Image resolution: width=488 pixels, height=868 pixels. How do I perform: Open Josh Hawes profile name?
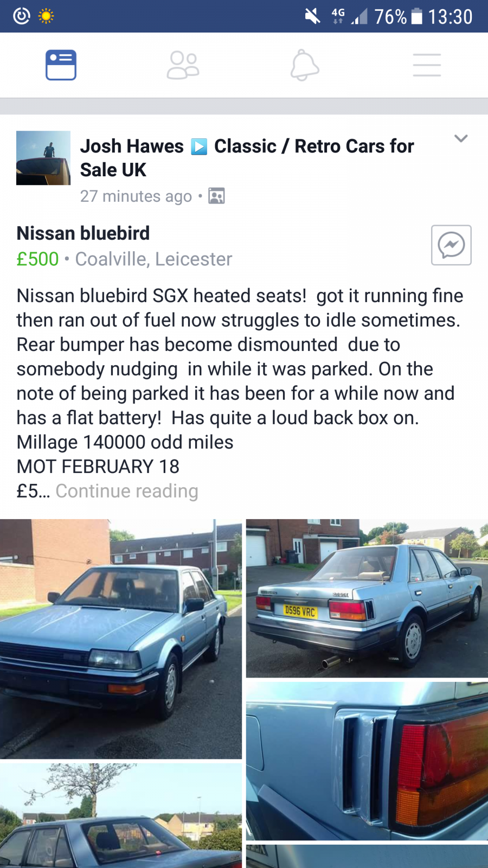coord(132,146)
